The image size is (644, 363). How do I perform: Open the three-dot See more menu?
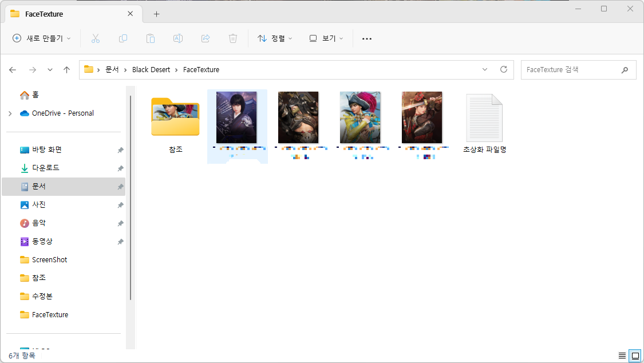367,38
